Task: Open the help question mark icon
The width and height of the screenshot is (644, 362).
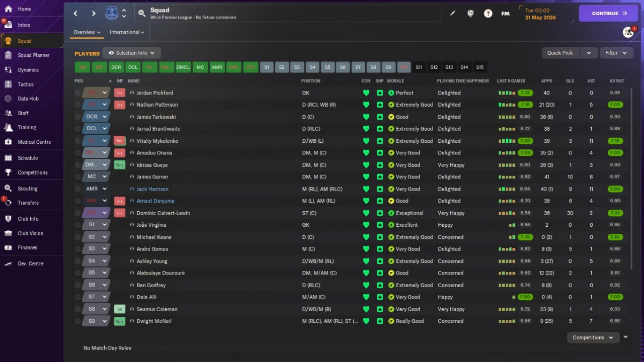Action: click(488, 14)
